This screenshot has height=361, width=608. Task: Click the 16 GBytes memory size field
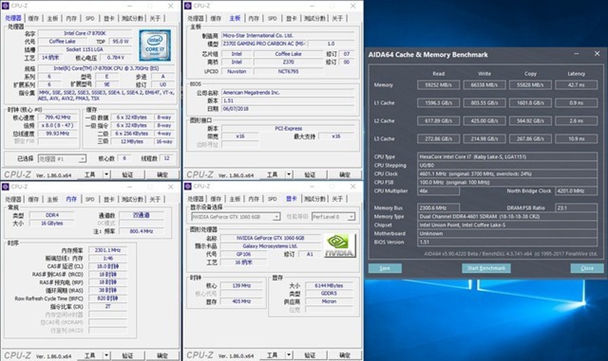tap(52, 223)
